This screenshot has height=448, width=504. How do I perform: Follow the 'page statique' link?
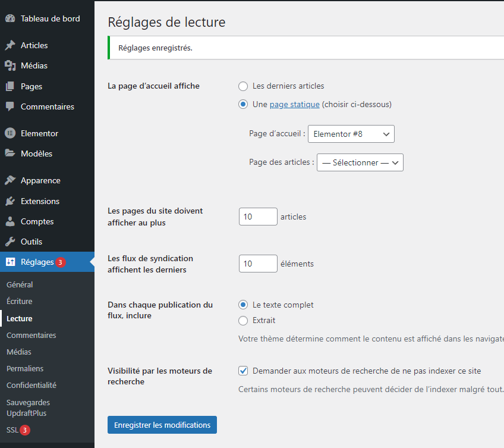click(294, 105)
